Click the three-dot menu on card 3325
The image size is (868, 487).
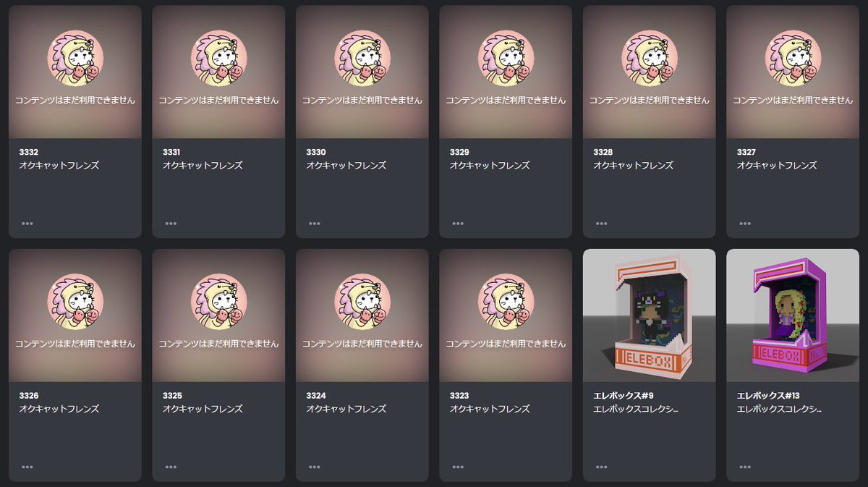[171, 467]
